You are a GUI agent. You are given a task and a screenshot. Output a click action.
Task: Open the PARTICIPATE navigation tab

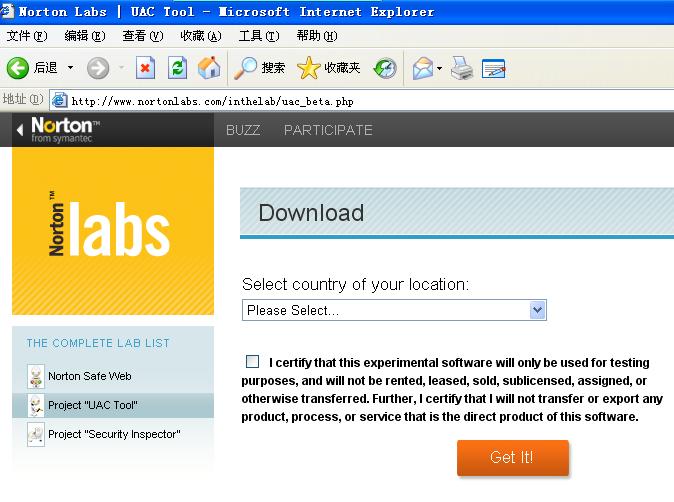coord(328,130)
